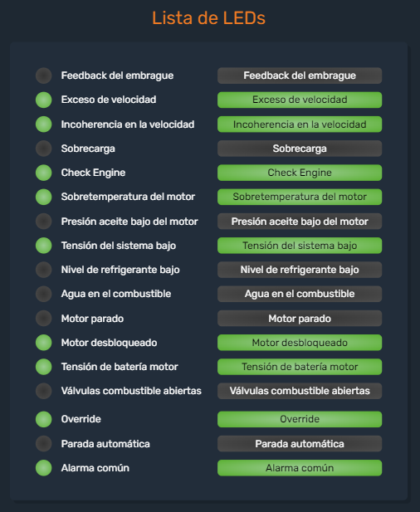This screenshot has height=512, width=420.
Task: Click the Presión aceite bajo LED circle
Action: (x=43, y=222)
